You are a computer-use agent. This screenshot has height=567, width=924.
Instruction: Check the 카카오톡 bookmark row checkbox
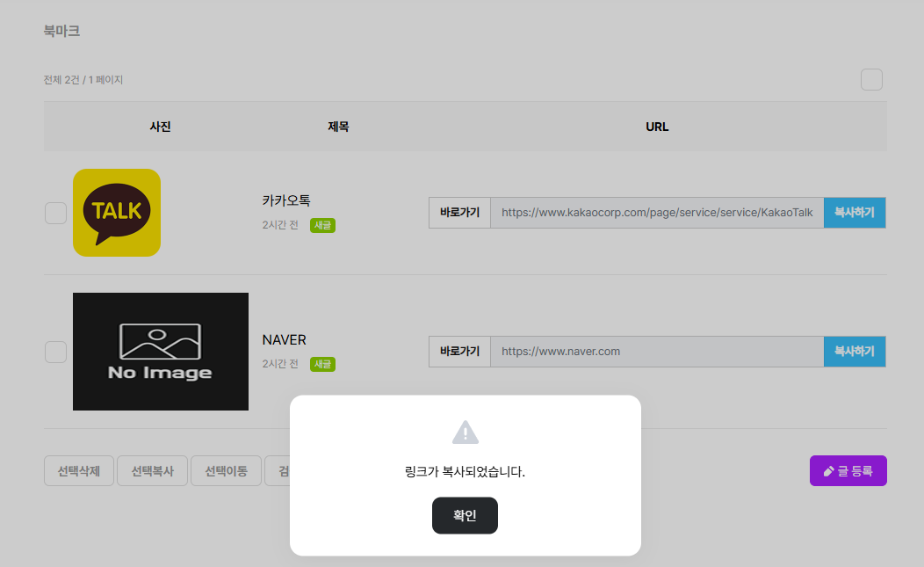click(x=55, y=214)
